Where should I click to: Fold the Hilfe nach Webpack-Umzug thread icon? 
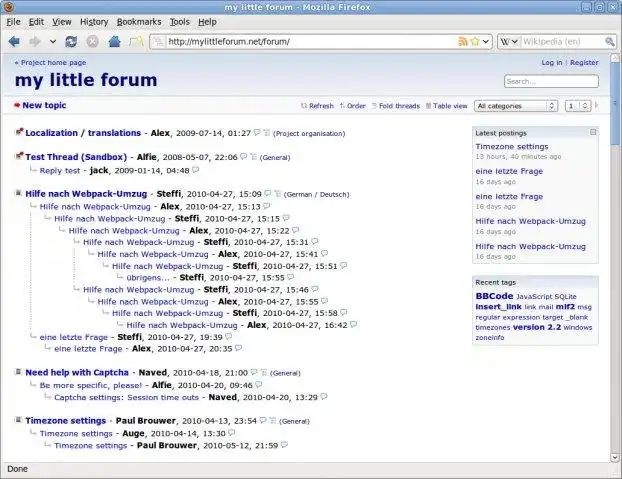coord(18,193)
